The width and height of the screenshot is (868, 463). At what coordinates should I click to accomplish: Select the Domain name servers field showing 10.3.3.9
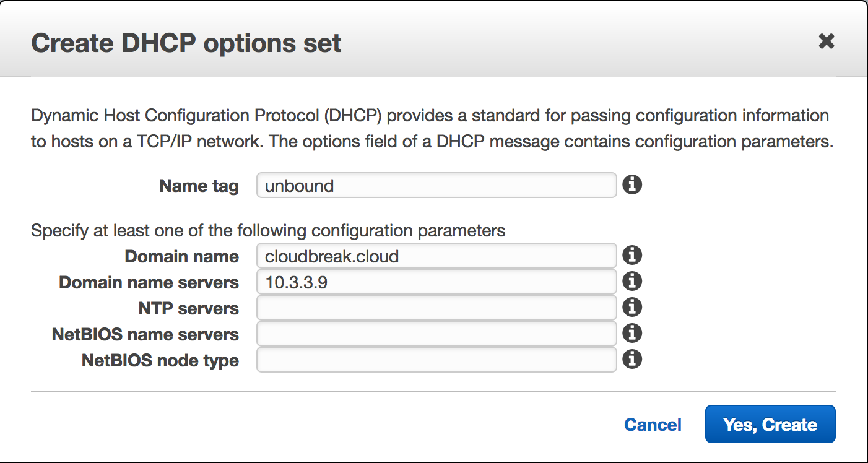pos(436,282)
